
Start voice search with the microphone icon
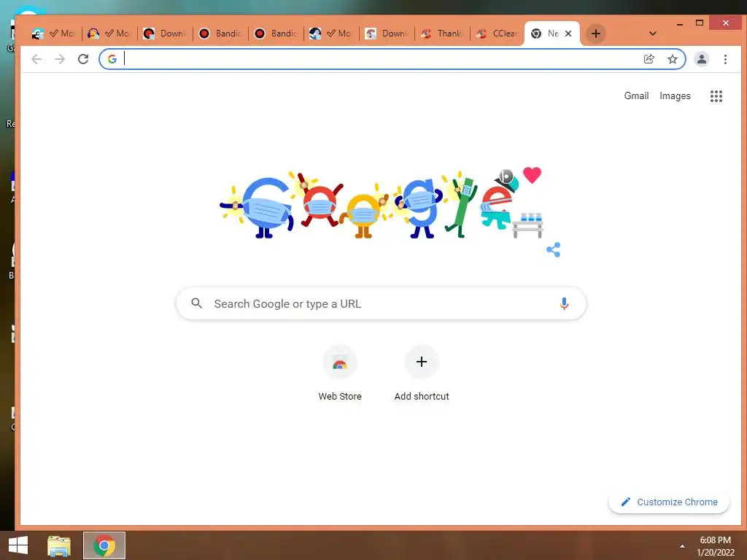[564, 303]
